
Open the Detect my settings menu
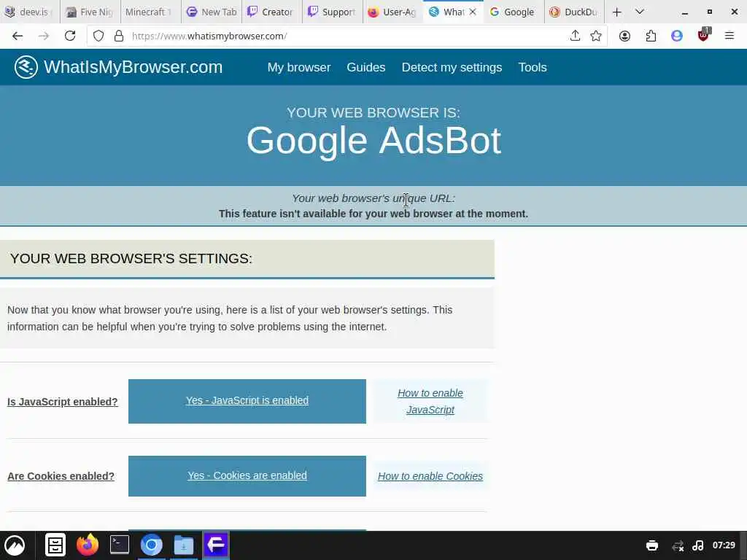pyautogui.click(x=452, y=68)
